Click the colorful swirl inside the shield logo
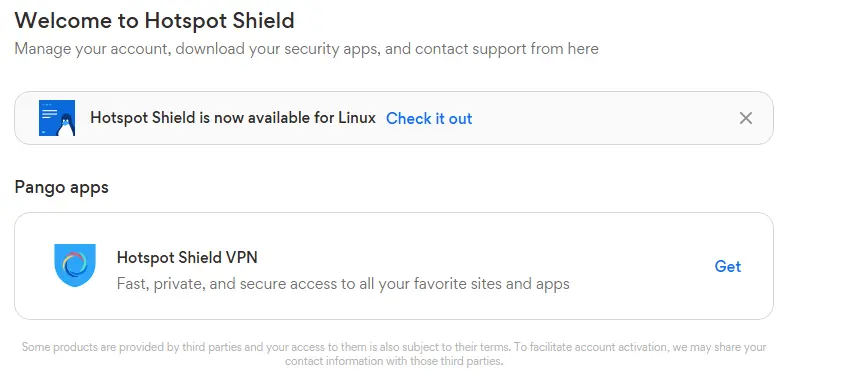Image resolution: width=850 pixels, height=388 pixels. 75,264
